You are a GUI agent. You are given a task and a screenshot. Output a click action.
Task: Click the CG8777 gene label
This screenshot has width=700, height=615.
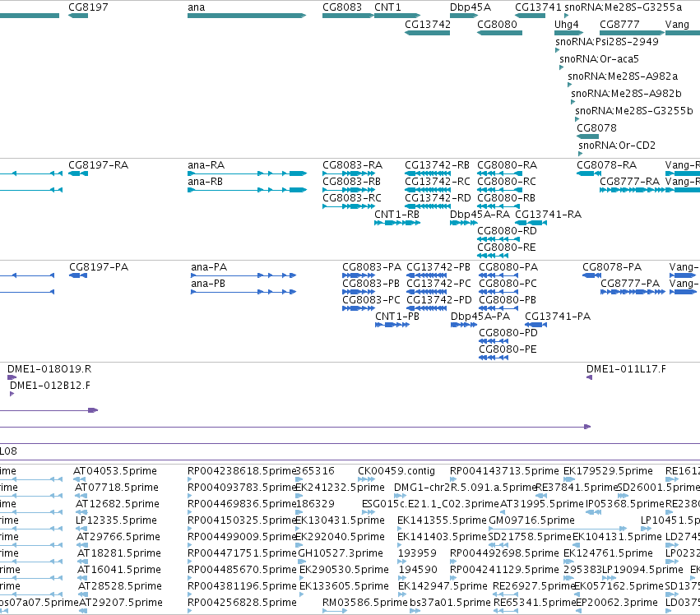[x=619, y=25]
